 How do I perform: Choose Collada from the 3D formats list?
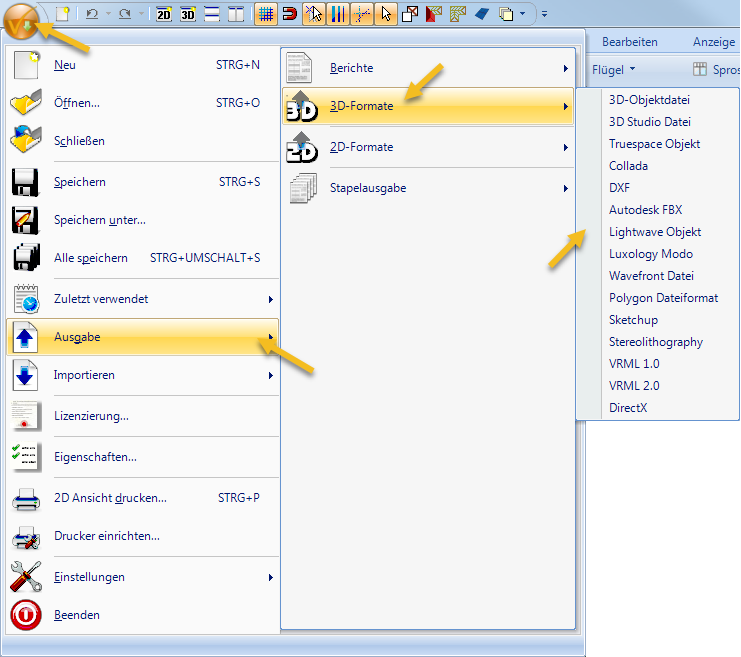[628, 166]
